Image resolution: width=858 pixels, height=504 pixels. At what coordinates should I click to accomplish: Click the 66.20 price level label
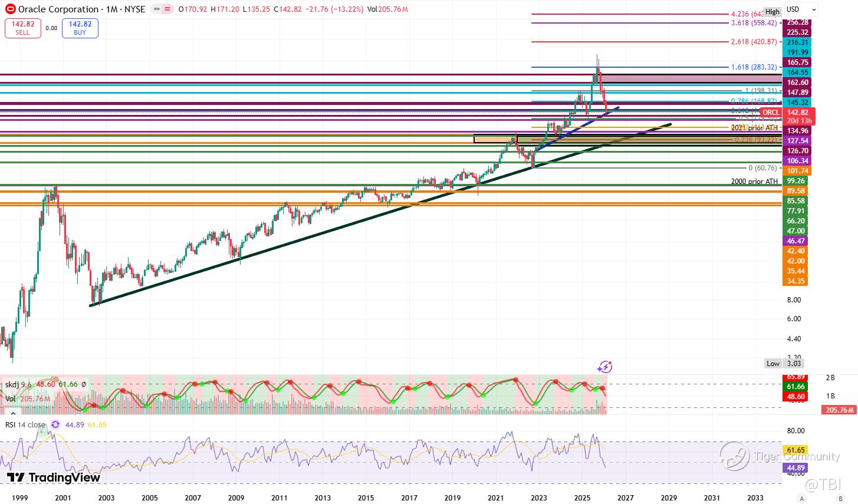tap(796, 220)
